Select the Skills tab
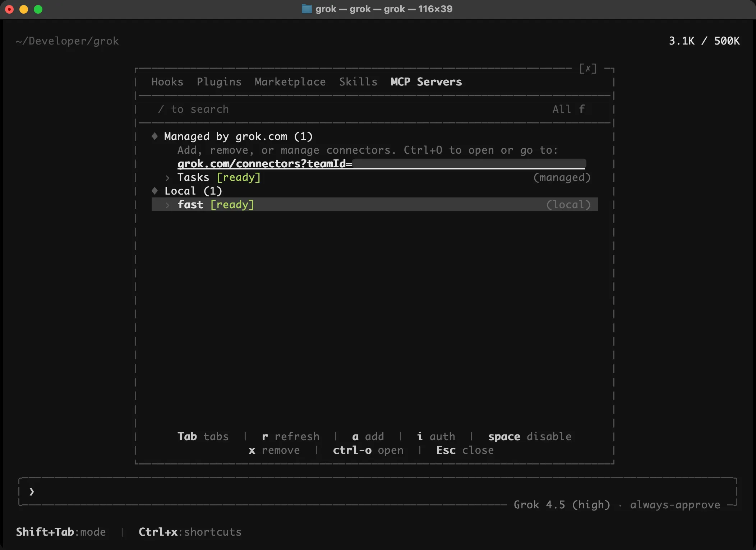 (358, 82)
